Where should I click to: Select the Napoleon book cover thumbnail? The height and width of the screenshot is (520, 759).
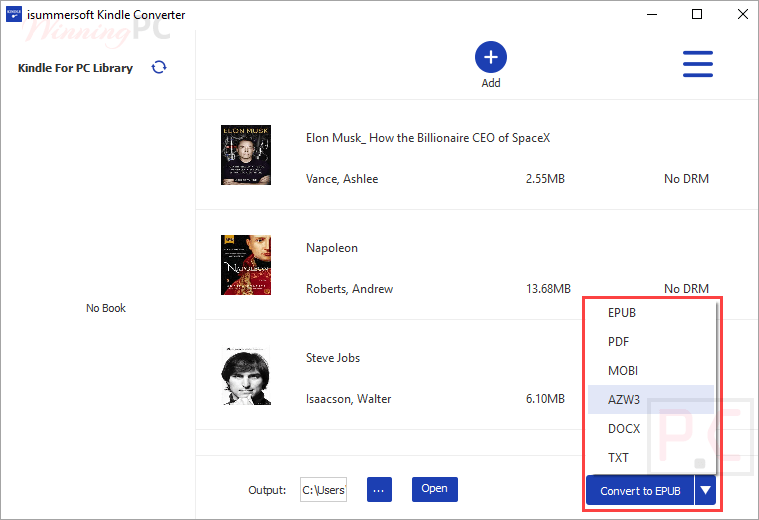(246, 265)
